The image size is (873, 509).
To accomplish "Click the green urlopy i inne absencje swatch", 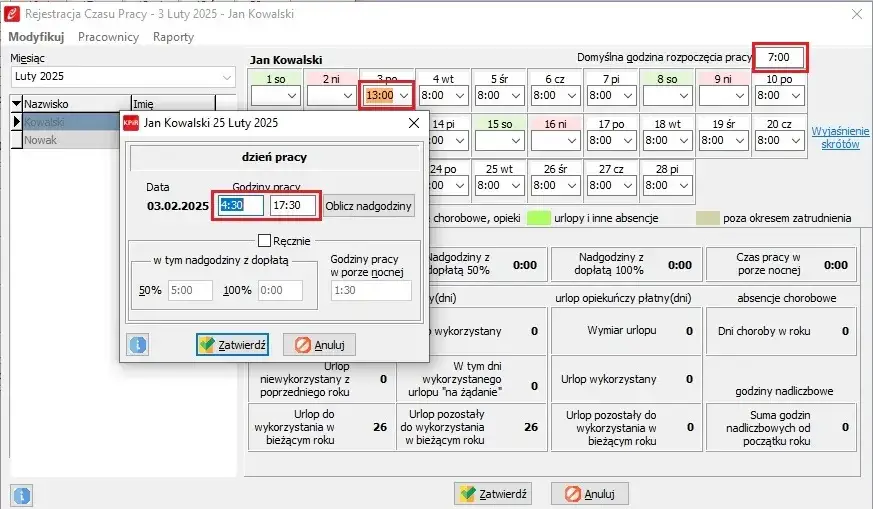I will (539, 217).
